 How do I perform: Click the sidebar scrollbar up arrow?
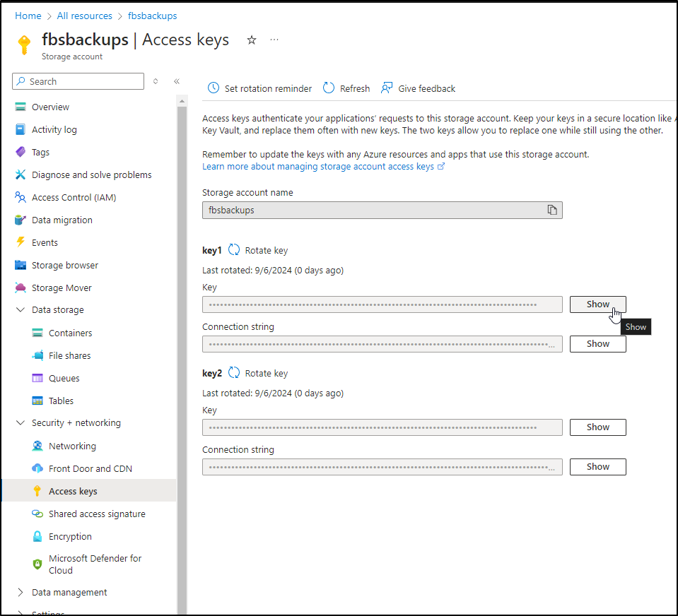pos(182,101)
